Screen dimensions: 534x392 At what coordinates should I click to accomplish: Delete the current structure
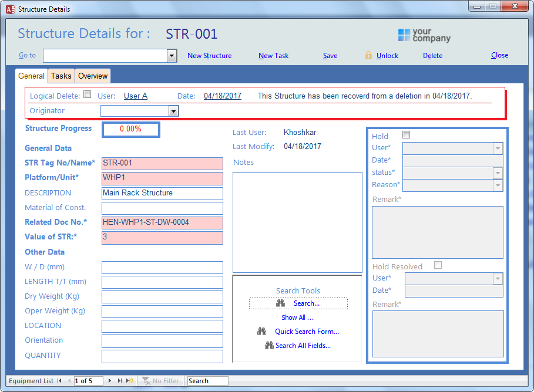[432, 56]
